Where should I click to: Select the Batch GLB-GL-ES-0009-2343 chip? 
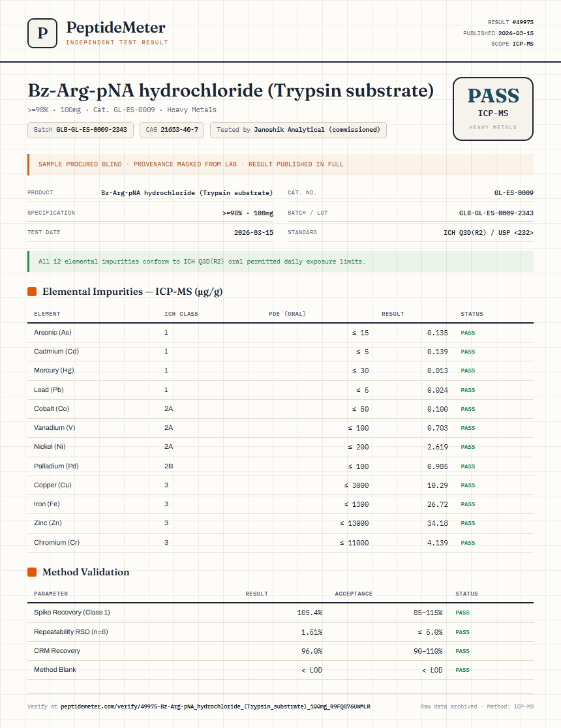[80, 130]
